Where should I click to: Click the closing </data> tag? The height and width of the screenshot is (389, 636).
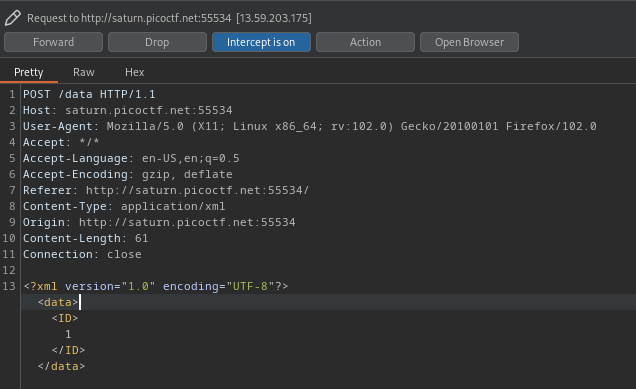61,366
